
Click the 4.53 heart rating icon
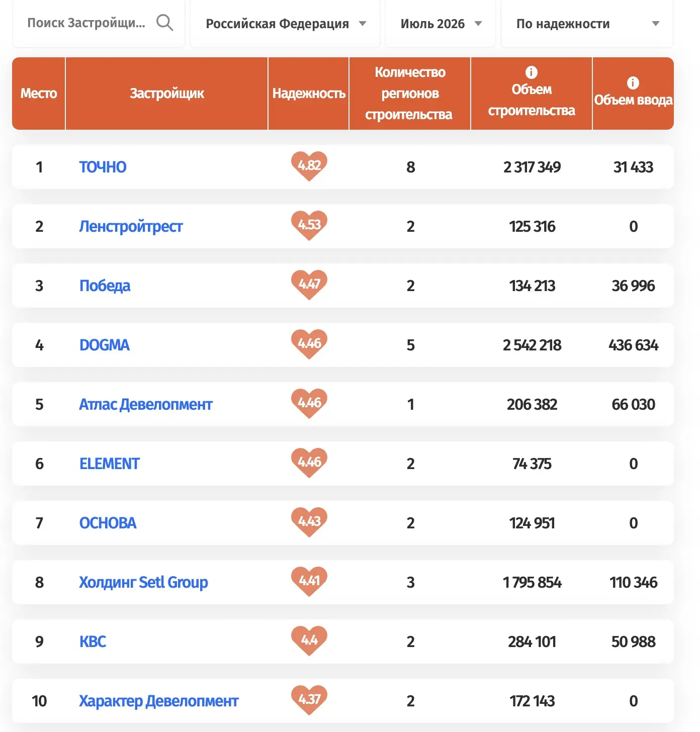(x=309, y=225)
